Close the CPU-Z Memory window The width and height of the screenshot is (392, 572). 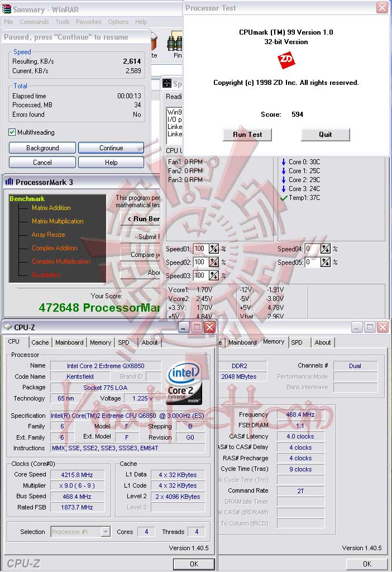coord(383,327)
